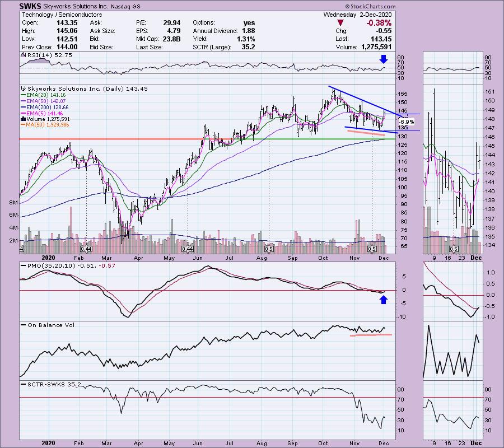Click the Volume value in the quote table
Viewport: 504px width, 448px height.
(376, 47)
